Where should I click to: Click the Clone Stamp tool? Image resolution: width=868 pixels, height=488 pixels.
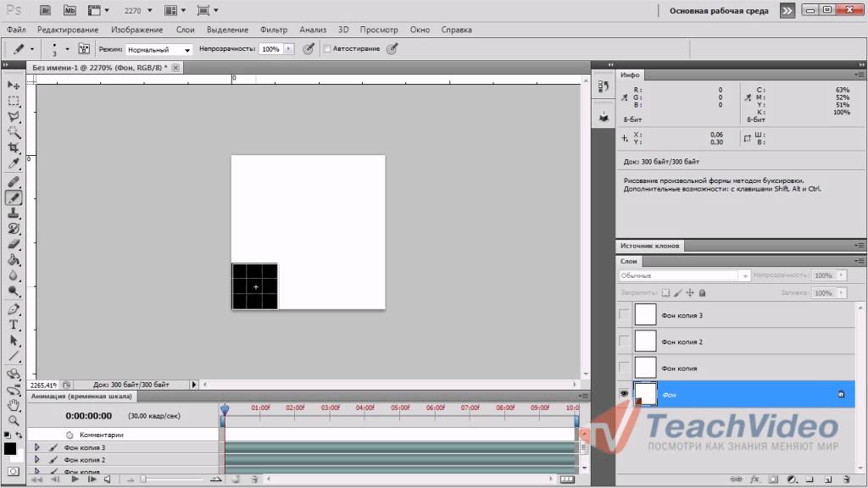(14, 213)
